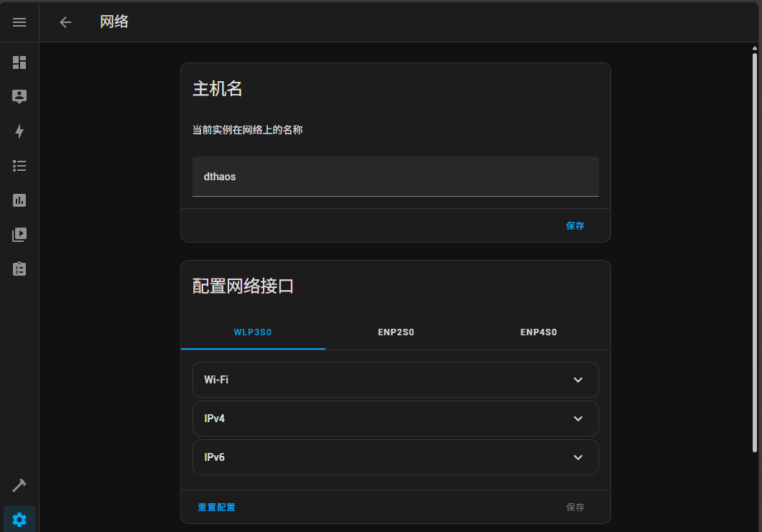Open the Overview dashboard icon
The height and width of the screenshot is (532, 762).
point(19,62)
